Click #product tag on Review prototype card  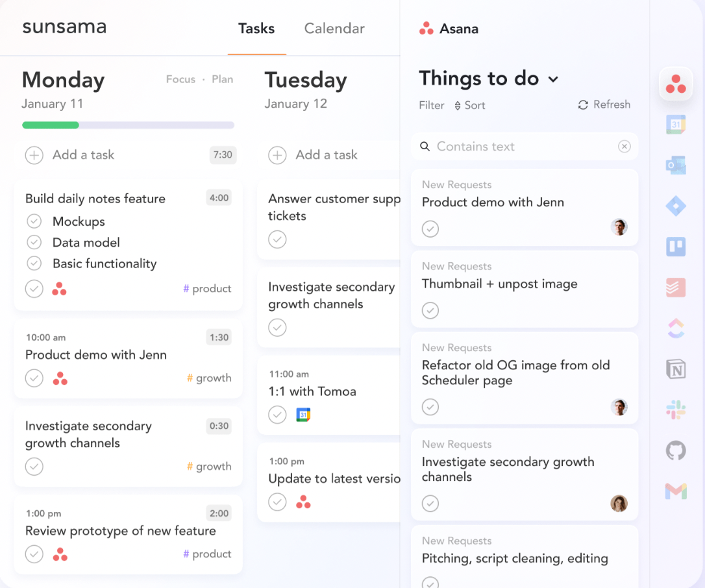(207, 554)
